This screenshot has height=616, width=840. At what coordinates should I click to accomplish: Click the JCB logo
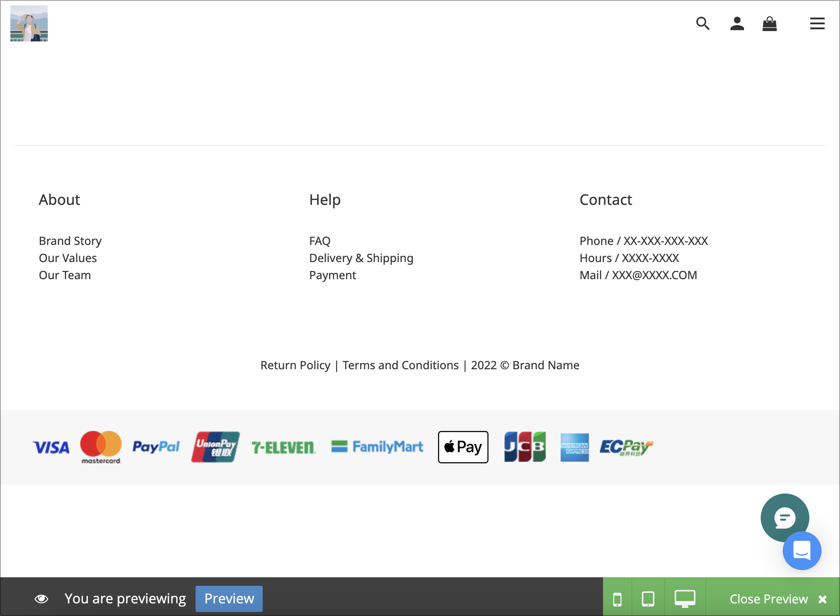coord(525,447)
